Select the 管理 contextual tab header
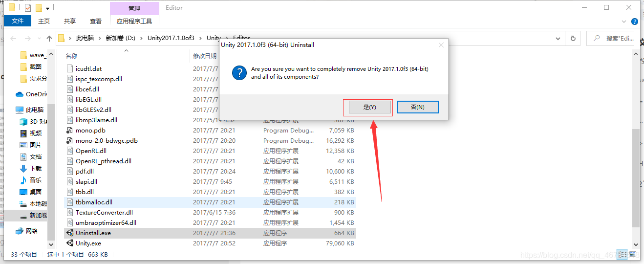Image resolution: width=644 pixels, height=264 pixels. click(134, 8)
